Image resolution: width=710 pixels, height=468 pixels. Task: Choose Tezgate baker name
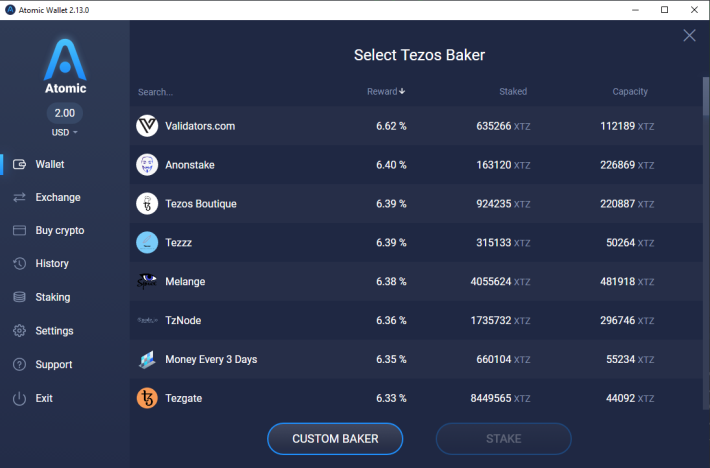tap(183, 398)
